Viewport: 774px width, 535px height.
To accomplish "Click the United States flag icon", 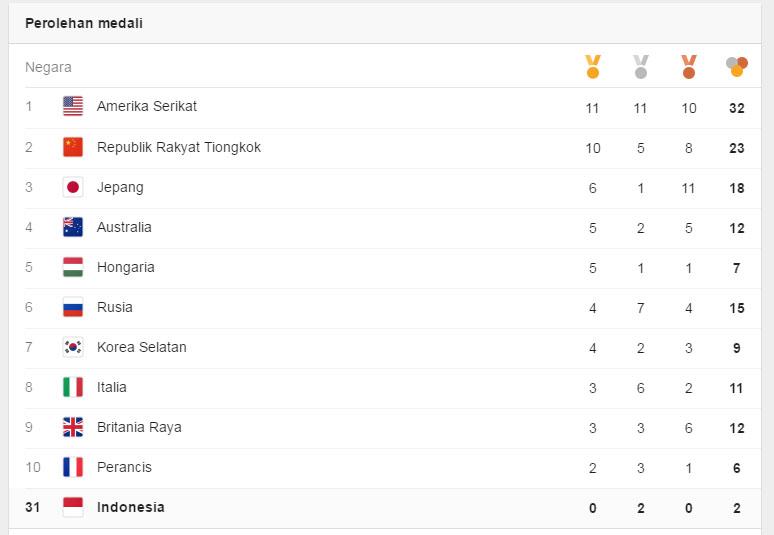I will [73, 106].
